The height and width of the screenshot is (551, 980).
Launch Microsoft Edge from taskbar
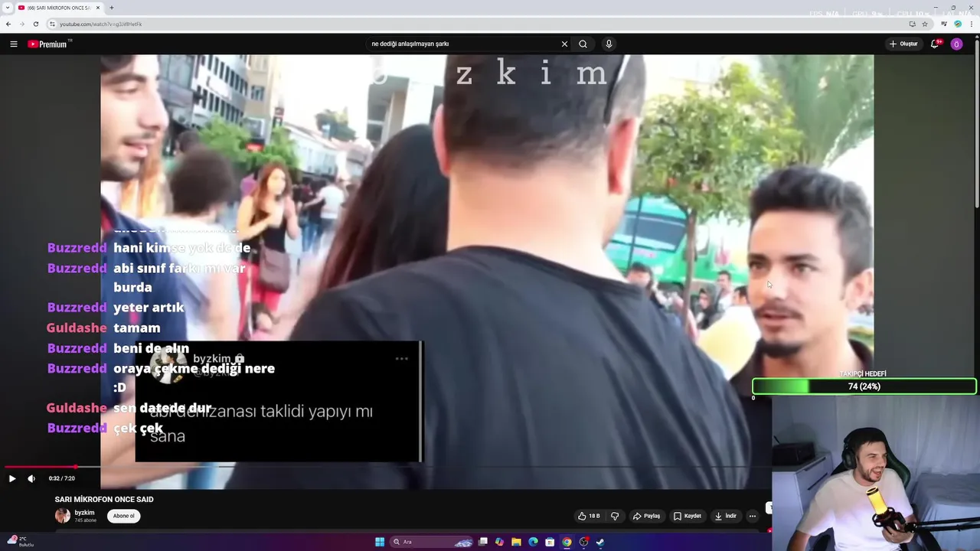[x=533, y=542]
